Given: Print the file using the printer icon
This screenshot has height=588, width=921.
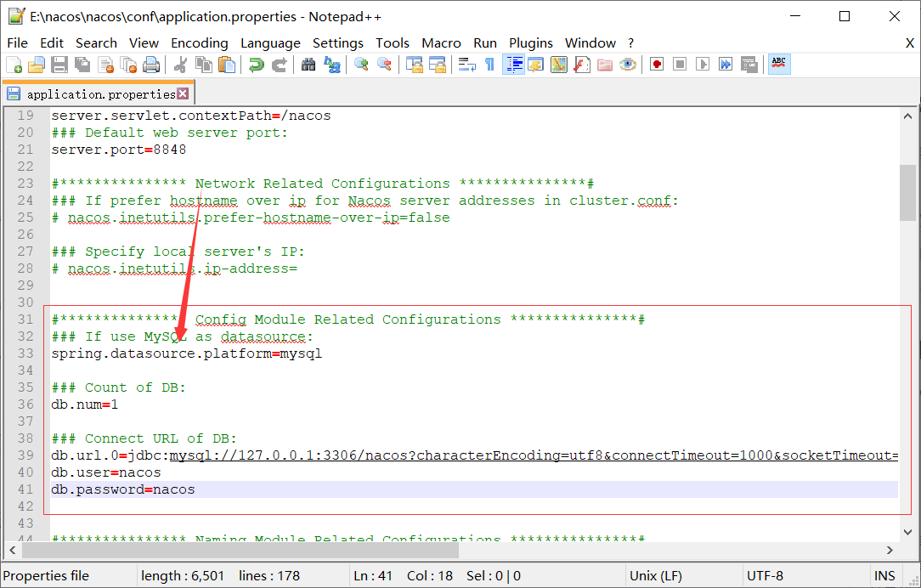Looking at the screenshot, I should (151, 64).
